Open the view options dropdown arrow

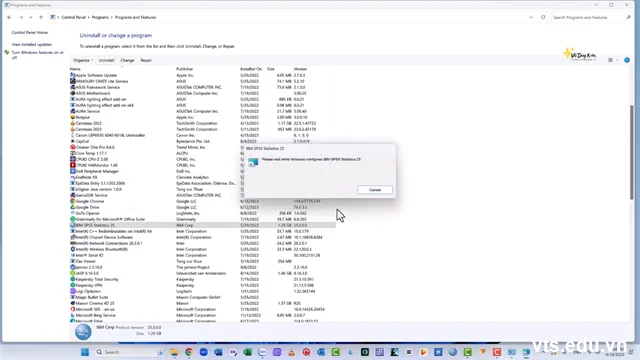click(617, 60)
